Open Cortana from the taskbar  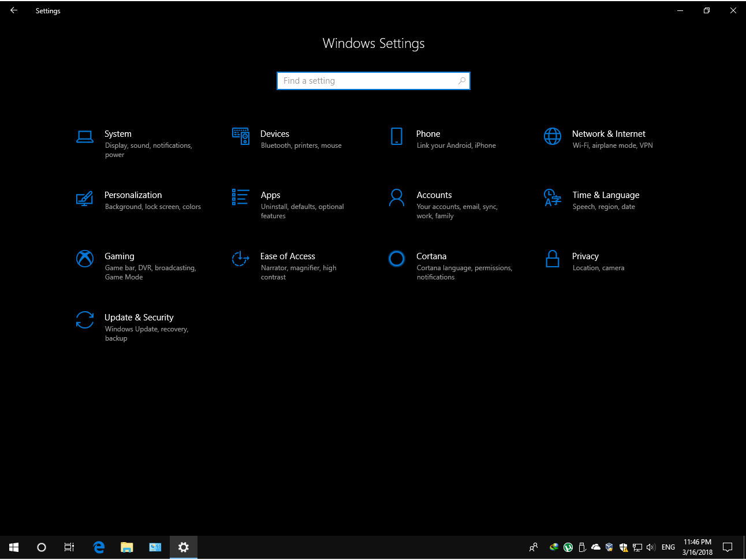point(42,547)
